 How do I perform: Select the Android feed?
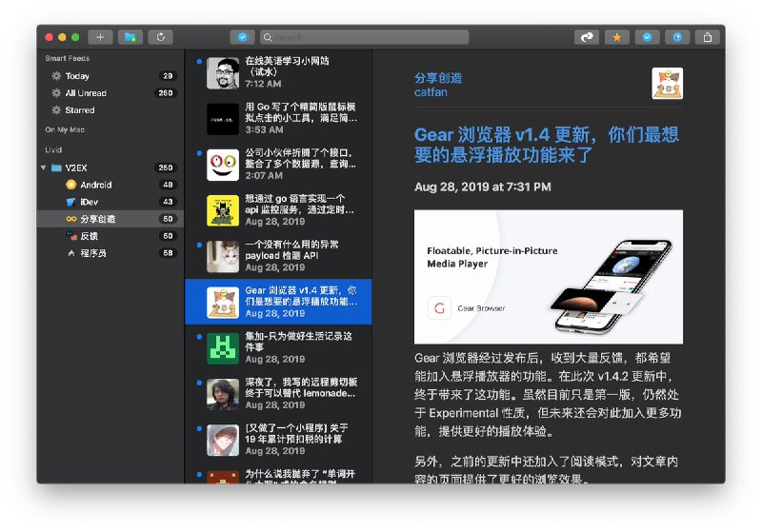tap(95, 185)
